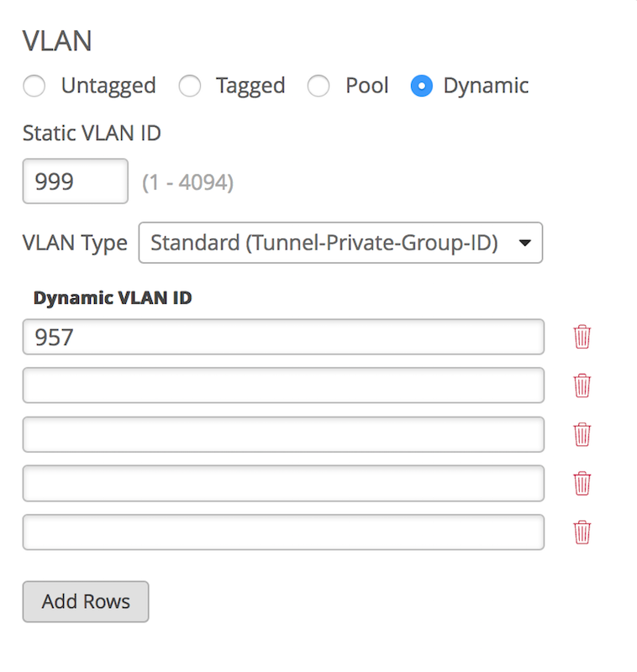Screen dimensions: 637x672
Task: Focus the third Dynamic VLAN ID input
Action: coord(283,434)
